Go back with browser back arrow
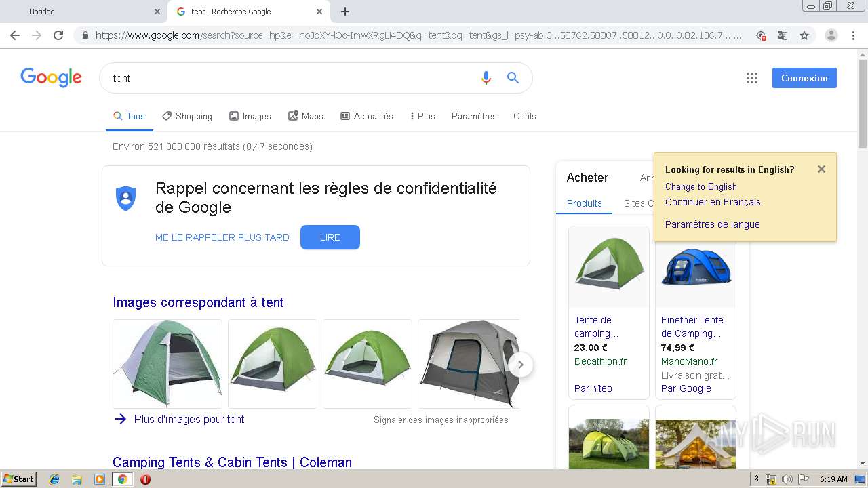Image resolution: width=868 pixels, height=488 pixels. click(15, 35)
